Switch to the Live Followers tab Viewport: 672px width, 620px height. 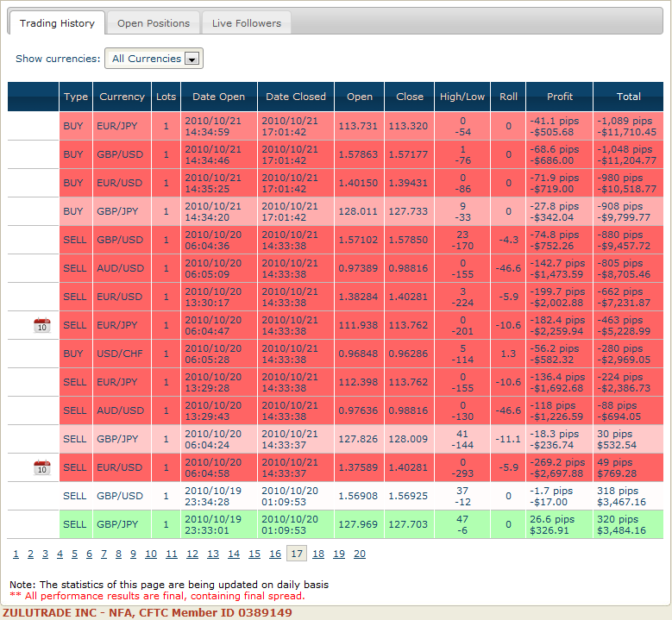[x=247, y=23]
